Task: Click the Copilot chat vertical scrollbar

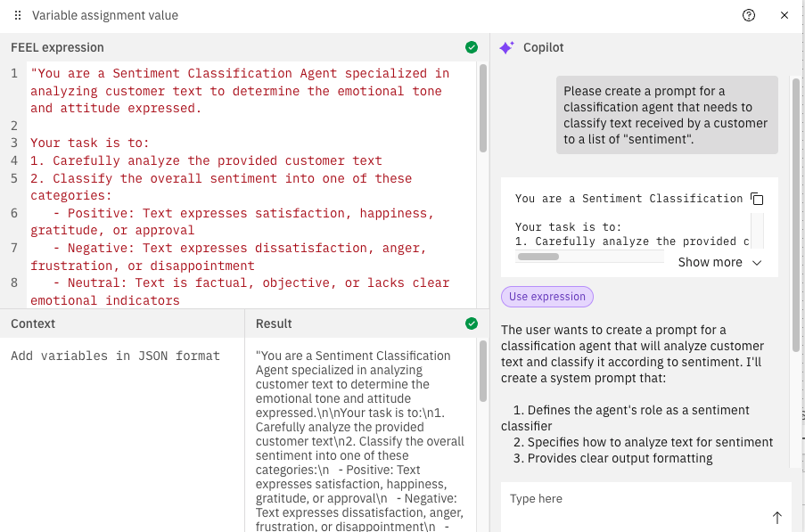Action: pyautogui.click(x=796, y=214)
